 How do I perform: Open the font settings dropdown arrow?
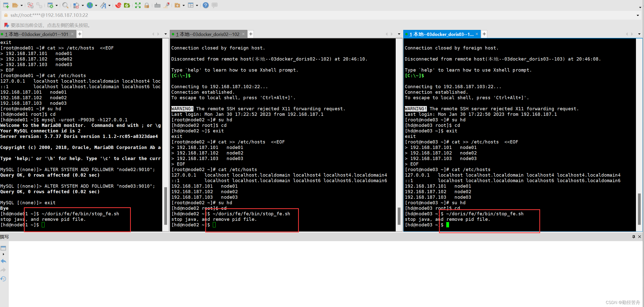[x=109, y=5]
